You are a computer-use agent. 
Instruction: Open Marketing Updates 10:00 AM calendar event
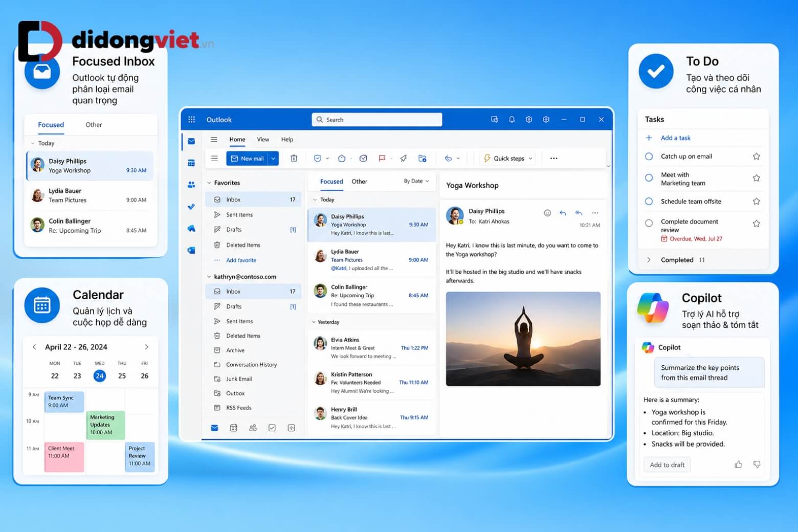(106, 425)
